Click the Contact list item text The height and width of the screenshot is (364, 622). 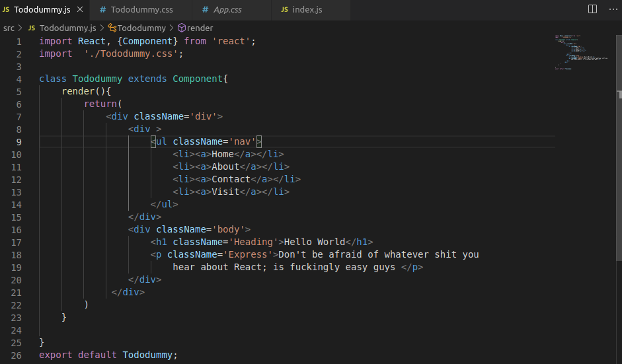coord(231,179)
